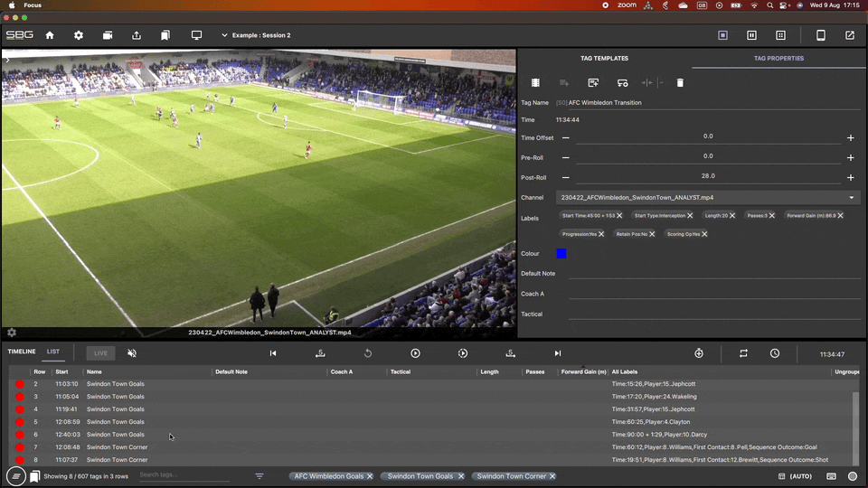Go to the SBG home screen
This screenshot has height=488, width=868.
[x=50, y=35]
